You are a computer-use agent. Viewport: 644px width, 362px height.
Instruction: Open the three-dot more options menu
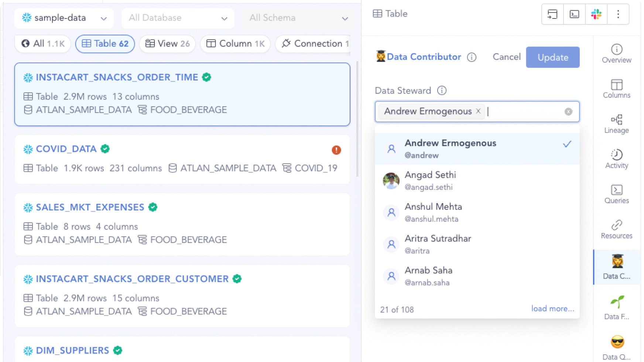(618, 14)
